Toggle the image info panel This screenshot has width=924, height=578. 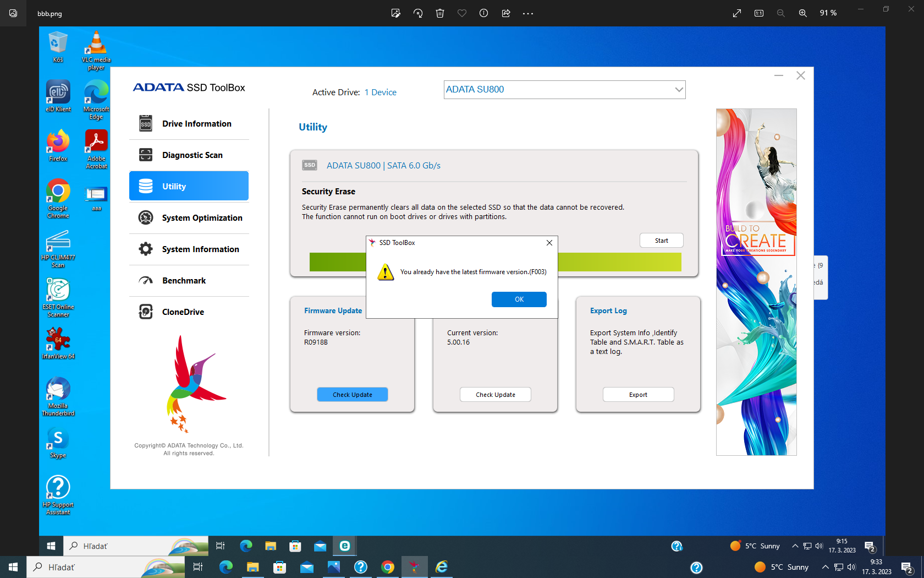483,13
